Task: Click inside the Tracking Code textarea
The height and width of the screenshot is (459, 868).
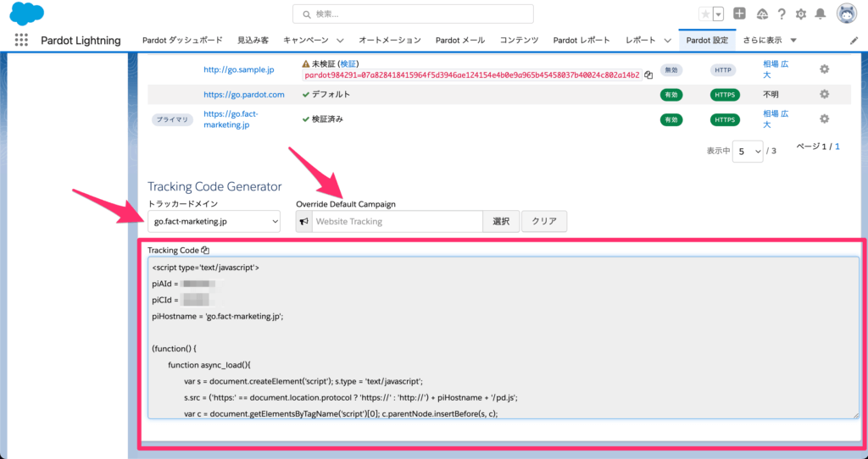Action: (x=504, y=337)
